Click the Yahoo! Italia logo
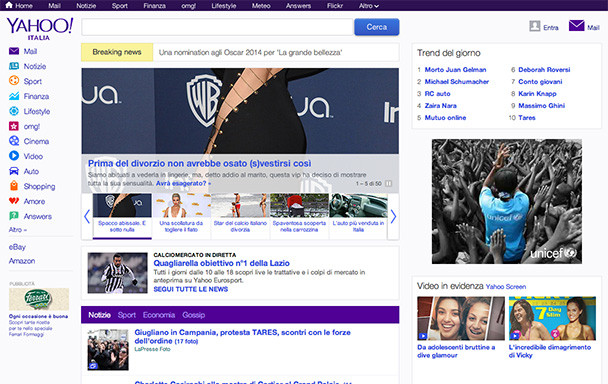Image resolution: width=608 pixels, height=384 pixels. (40, 29)
